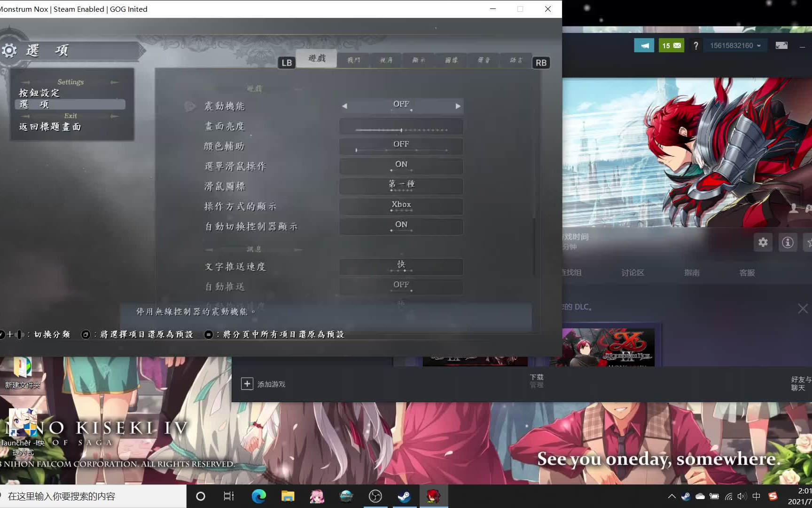Open Task View on taskbar
812x508 pixels.
tap(229, 496)
